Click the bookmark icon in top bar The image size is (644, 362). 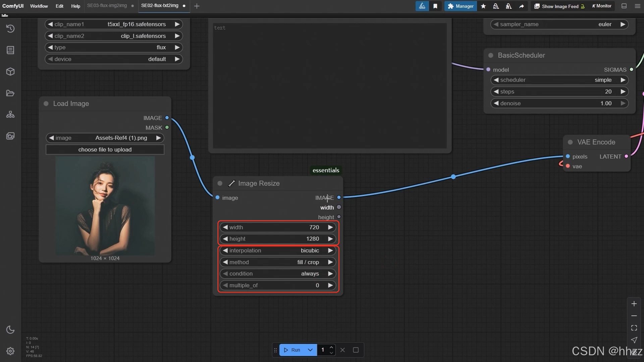435,6
